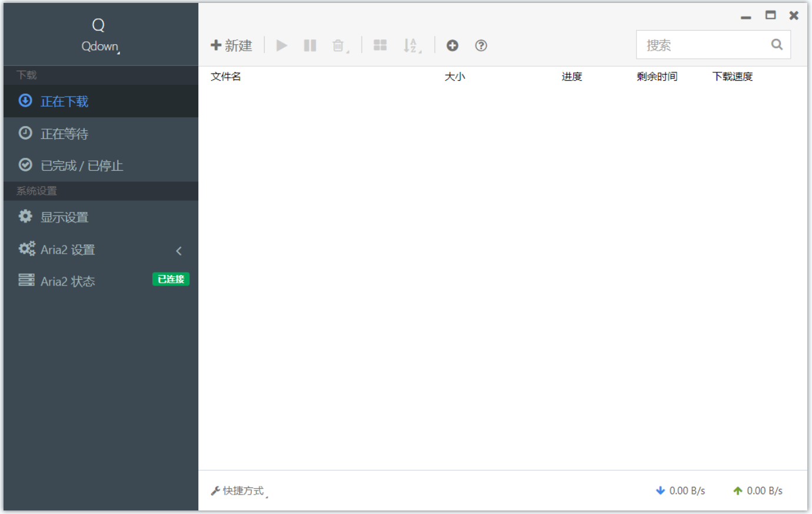
Task: Click the Aria2 状态 server icon
Action: pyautogui.click(x=26, y=280)
